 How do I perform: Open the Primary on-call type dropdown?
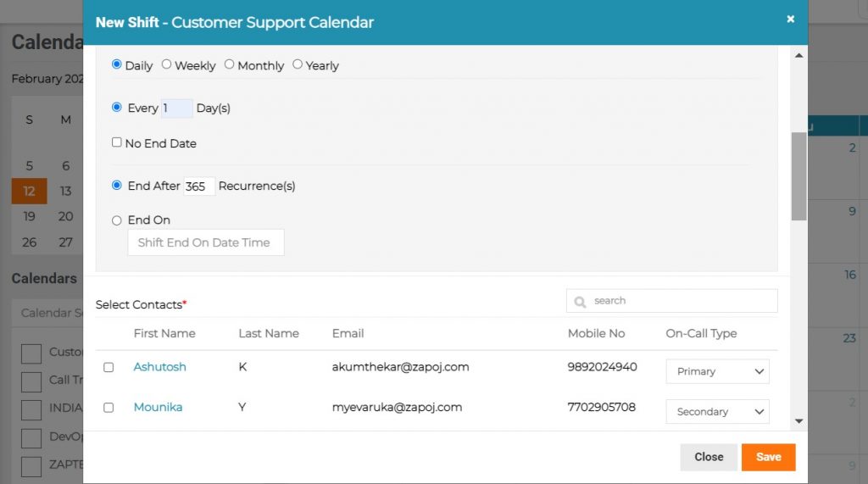[717, 371]
